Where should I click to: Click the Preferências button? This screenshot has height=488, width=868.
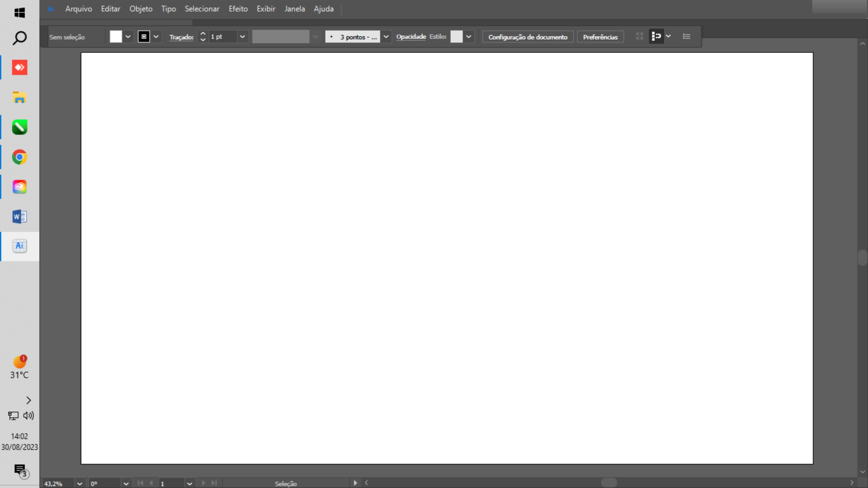click(x=600, y=37)
